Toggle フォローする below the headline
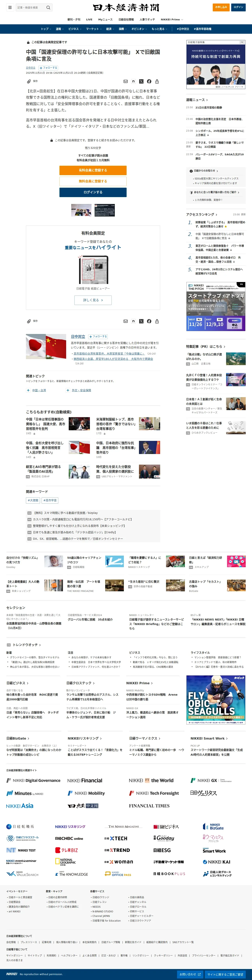The width and height of the screenshot is (252, 980). pyautogui.click(x=48, y=68)
